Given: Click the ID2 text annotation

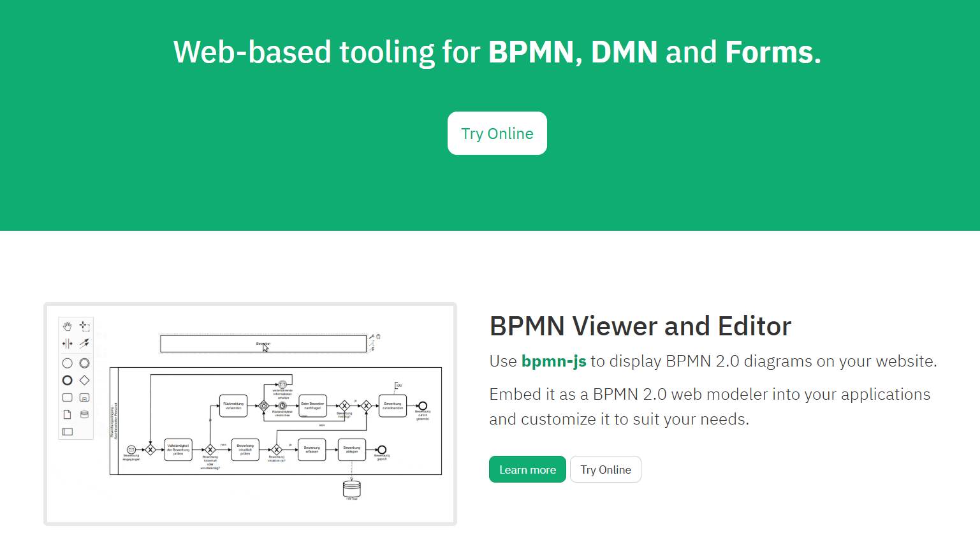Looking at the screenshot, I should coord(399,385).
